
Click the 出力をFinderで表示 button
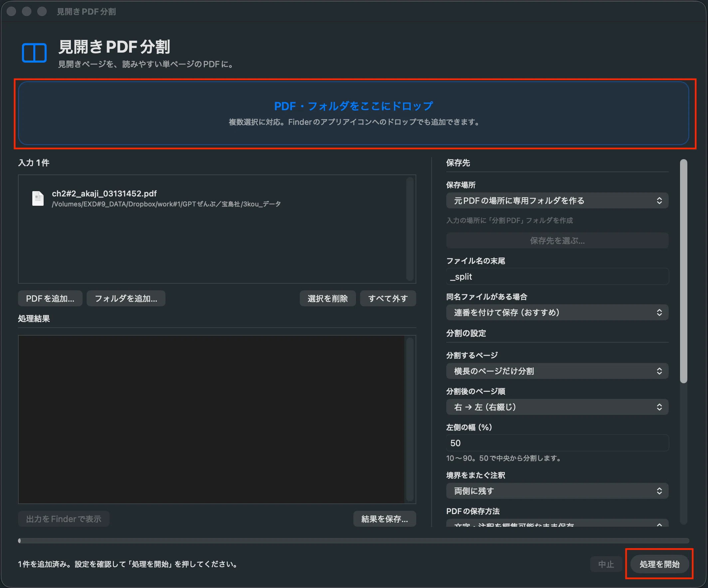[x=64, y=519]
